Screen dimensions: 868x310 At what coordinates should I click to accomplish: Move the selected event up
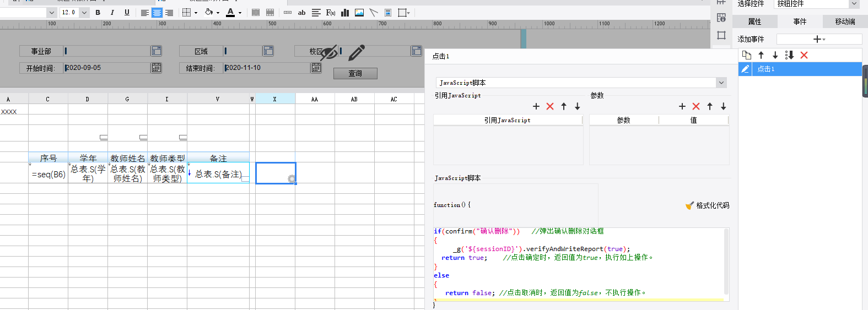coord(761,55)
